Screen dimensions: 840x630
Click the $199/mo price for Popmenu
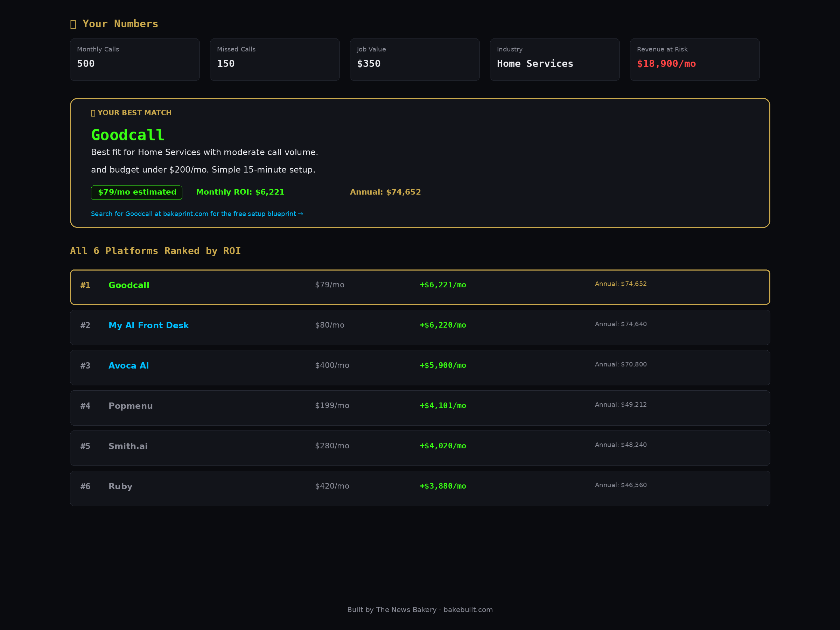[332, 406]
